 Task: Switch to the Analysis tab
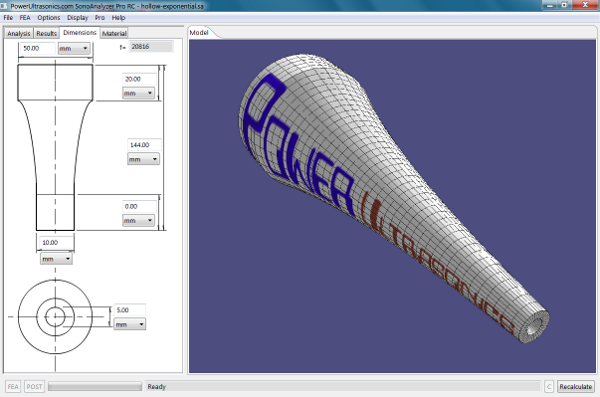coord(18,33)
